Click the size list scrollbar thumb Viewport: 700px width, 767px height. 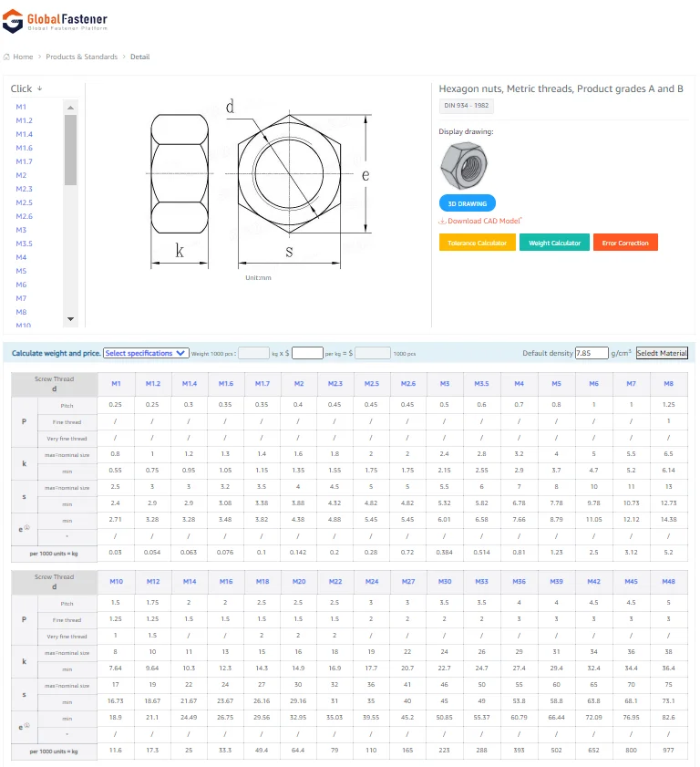(x=70, y=149)
